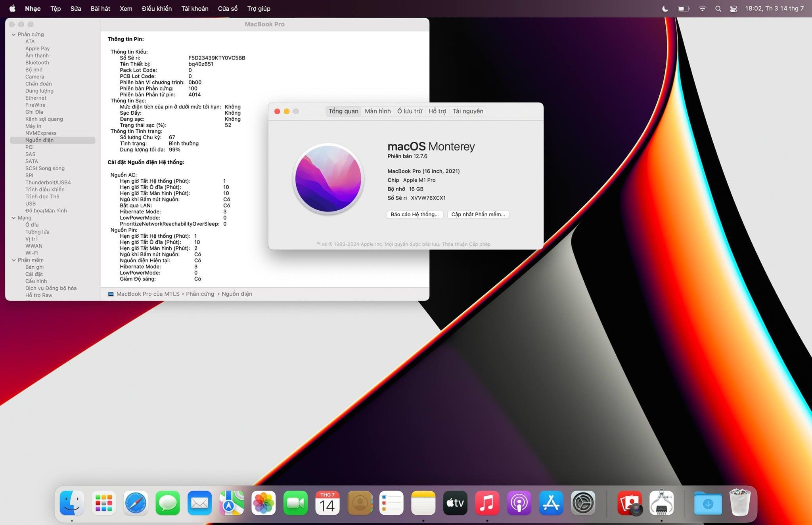The width and height of the screenshot is (812, 525).
Task: Launch Safari from the dock
Action: 136,503
